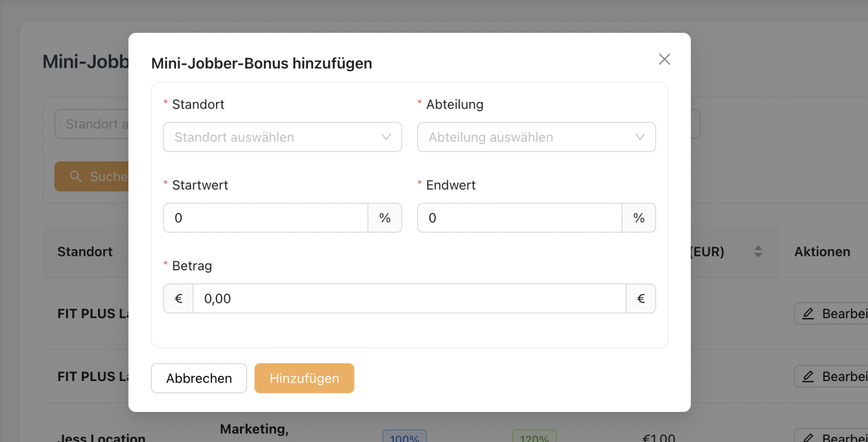Click the Jess Location row text
This screenshot has height=442, width=868.
101,437
